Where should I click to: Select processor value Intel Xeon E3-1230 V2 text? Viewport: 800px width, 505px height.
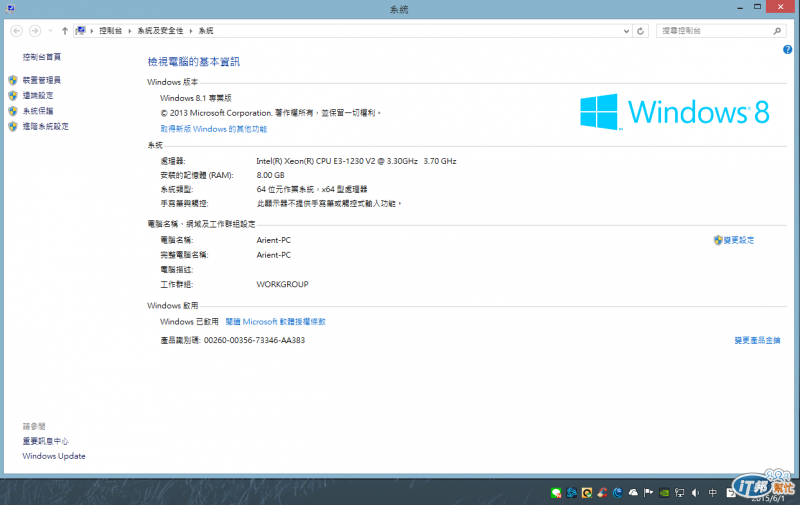pos(356,161)
